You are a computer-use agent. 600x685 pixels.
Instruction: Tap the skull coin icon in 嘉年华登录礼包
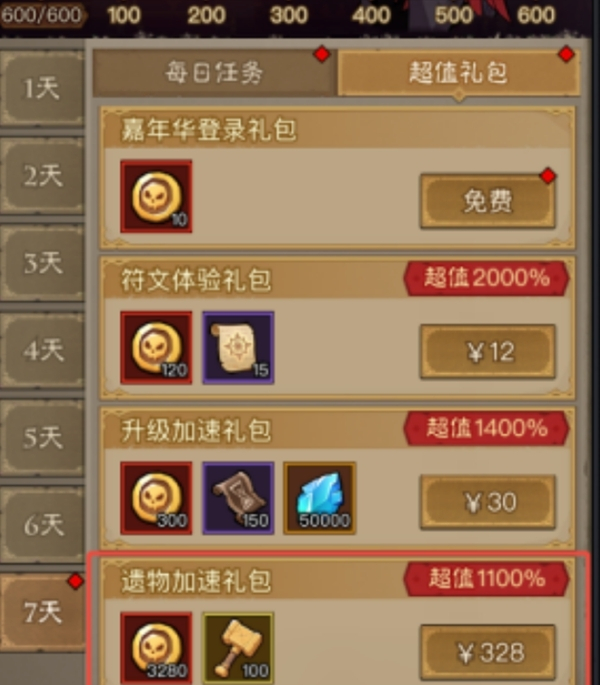click(156, 196)
